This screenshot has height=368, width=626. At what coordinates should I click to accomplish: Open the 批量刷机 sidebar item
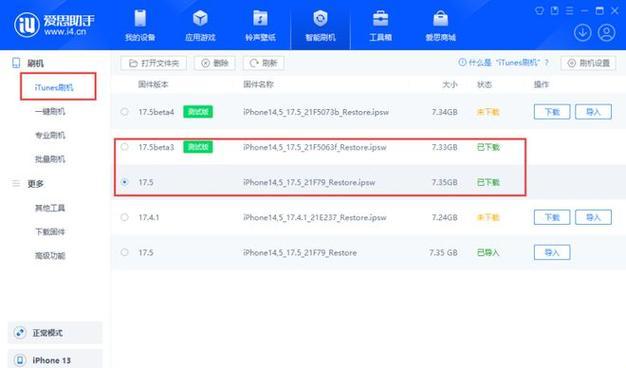click(50, 159)
